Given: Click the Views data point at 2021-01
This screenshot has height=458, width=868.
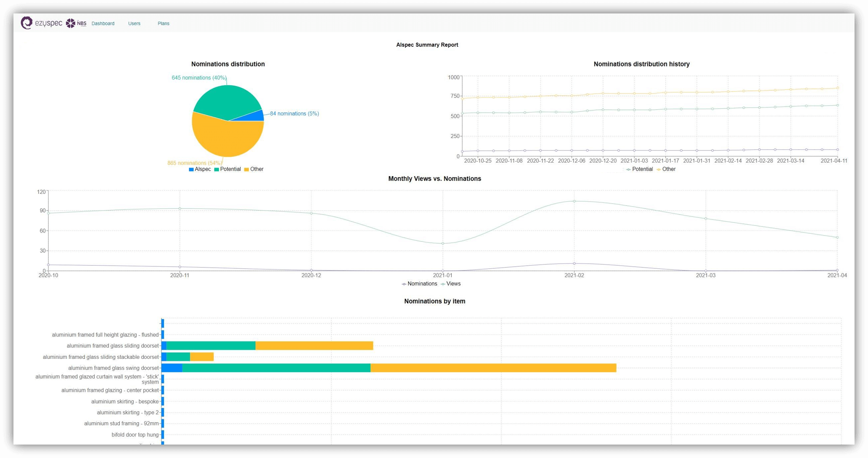Looking at the screenshot, I should (x=443, y=244).
